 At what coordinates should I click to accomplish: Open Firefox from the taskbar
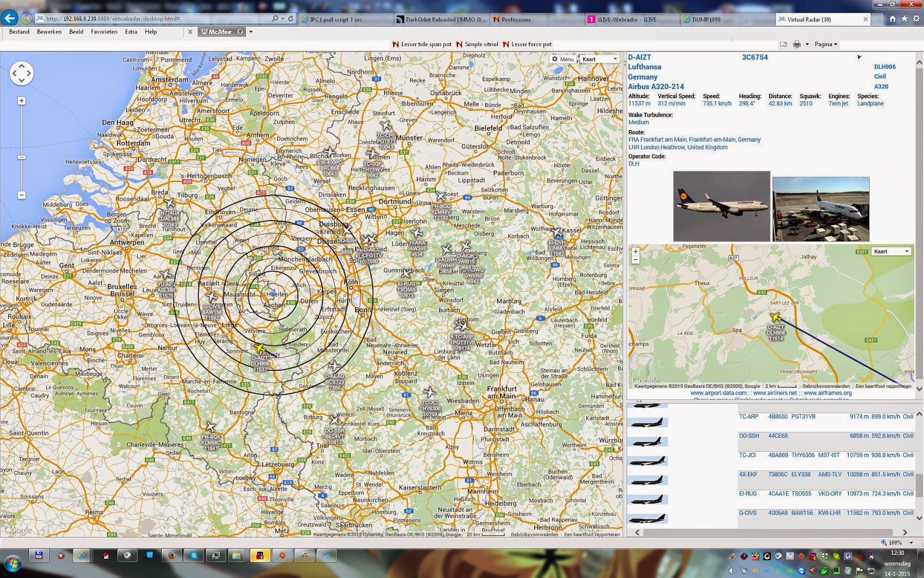point(172,555)
